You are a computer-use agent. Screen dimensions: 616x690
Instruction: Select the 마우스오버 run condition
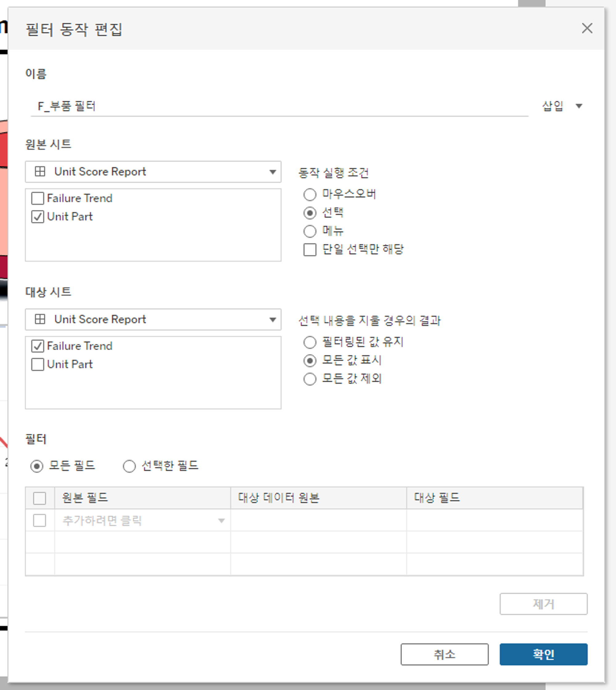point(310,195)
